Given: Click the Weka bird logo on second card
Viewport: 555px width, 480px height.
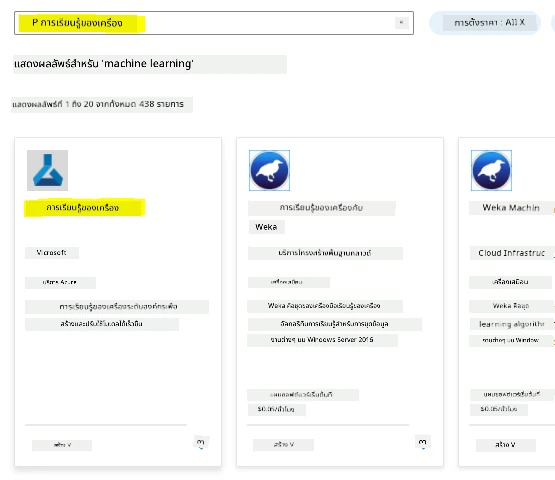Looking at the screenshot, I should tap(269, 170).
